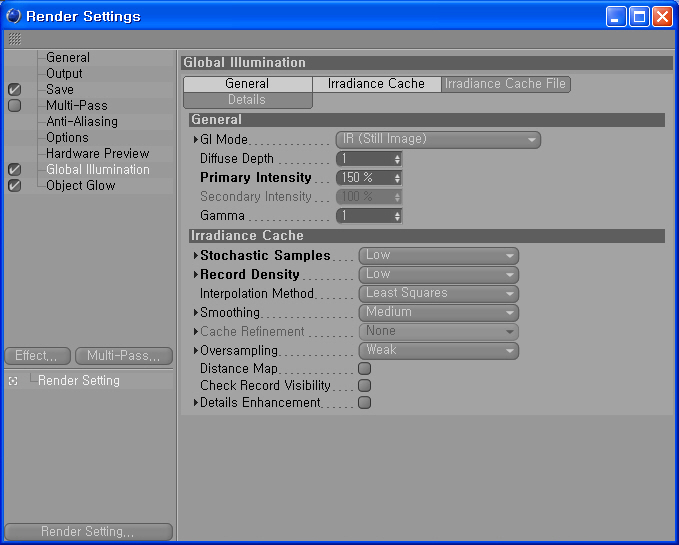679x545 pixels.
Task: Select Hardware Preview in the settings list
Action: pyautogui.click(x=97, y=154)
